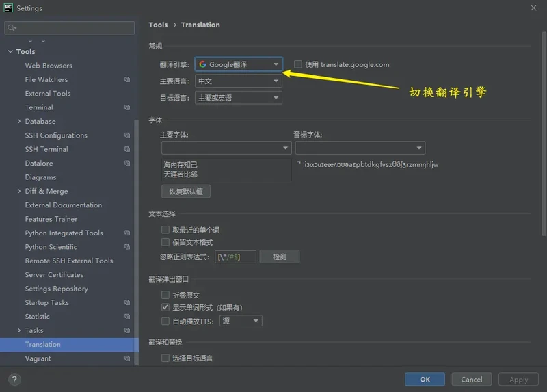Click the 忽略正则表达式 input field
The image size is (547, 392).
(x=236, y=257)
